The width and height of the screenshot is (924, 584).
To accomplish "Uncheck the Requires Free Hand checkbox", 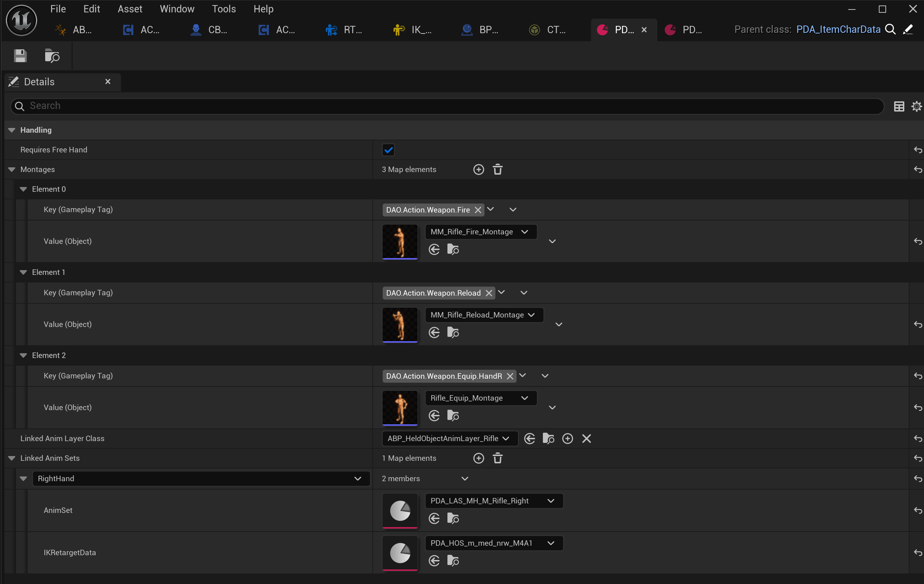I will click(x=388, y=150).
